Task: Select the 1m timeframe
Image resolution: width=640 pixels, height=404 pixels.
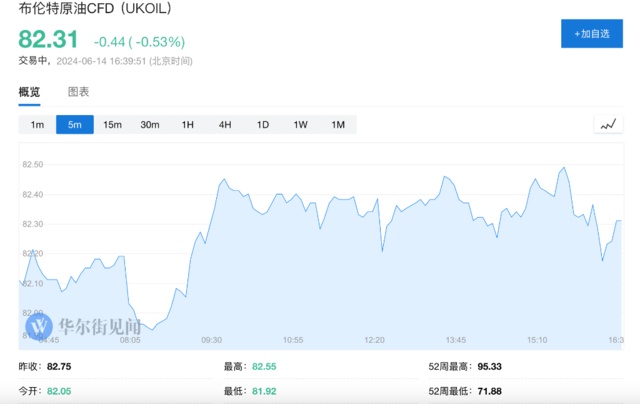Action: coord(37,125)
